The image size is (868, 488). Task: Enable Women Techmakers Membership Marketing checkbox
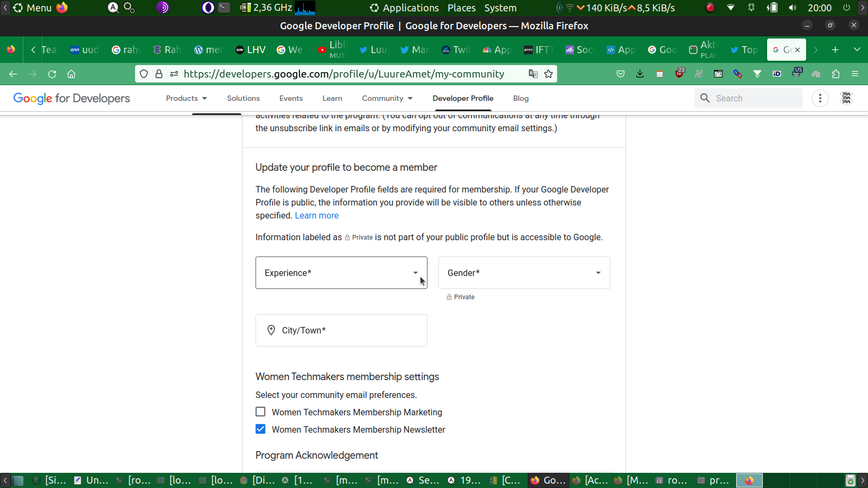260,412
